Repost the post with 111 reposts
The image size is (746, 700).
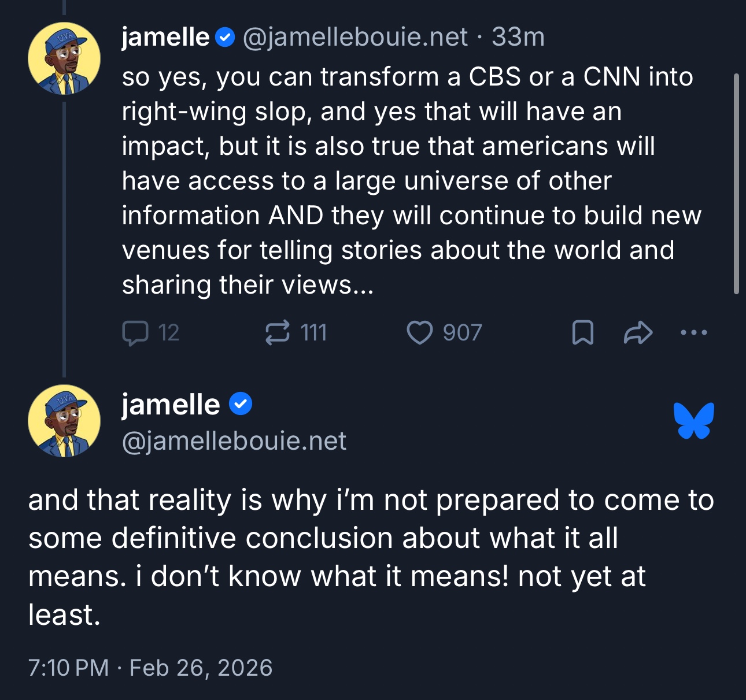tap(278, 333)
